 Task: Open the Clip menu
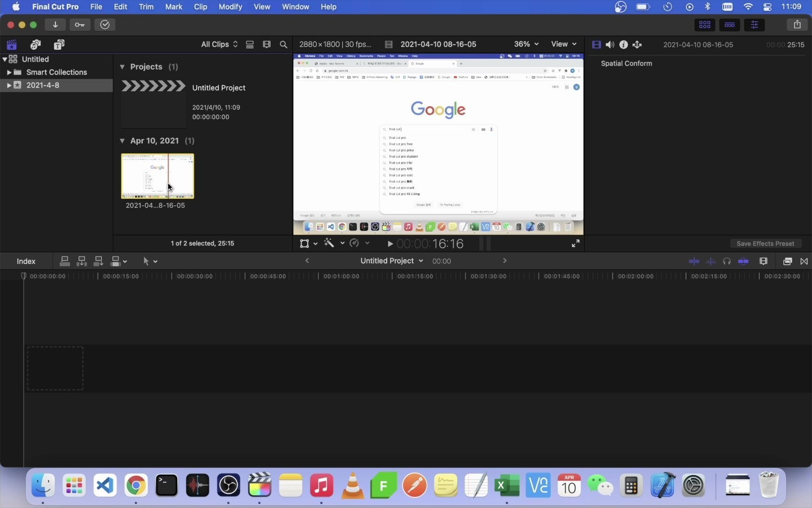pos(201,7)
